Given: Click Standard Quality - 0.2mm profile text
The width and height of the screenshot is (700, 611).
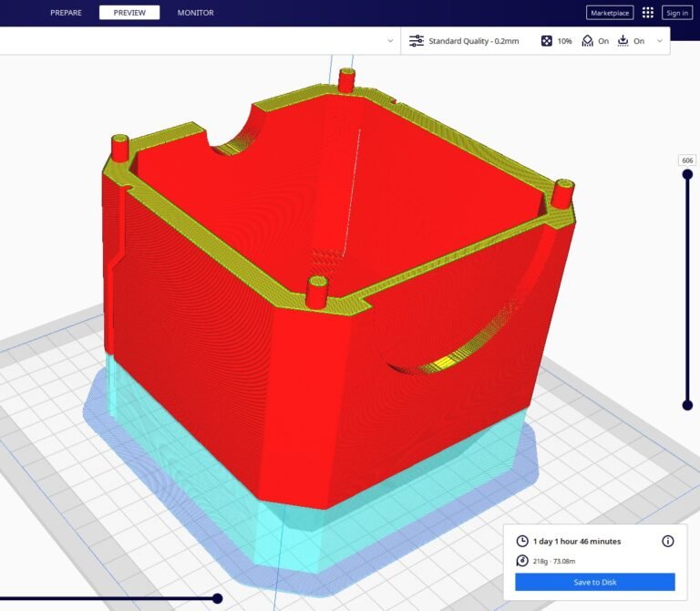Looking at the screenshot, I should (x=474, y=41).
